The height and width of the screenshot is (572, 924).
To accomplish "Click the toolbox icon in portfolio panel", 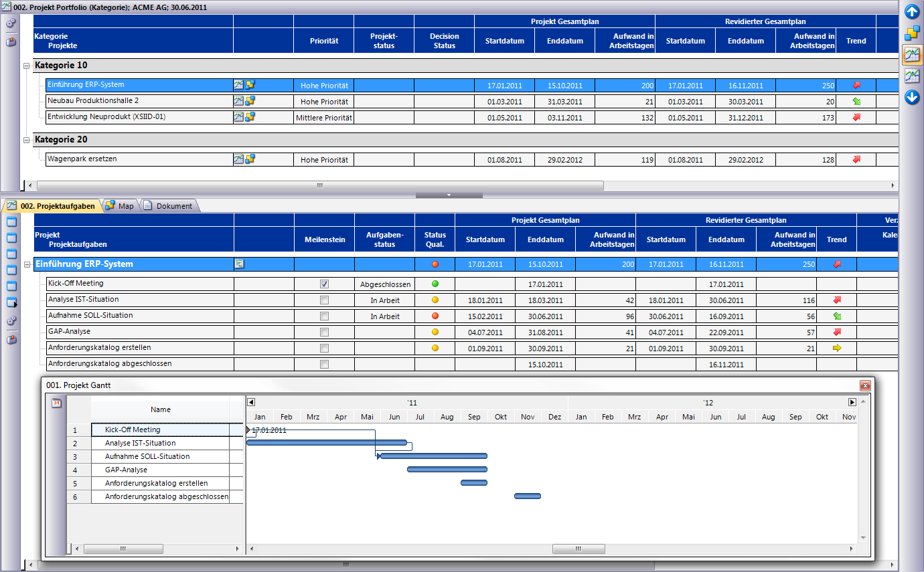I will [11, 42].
